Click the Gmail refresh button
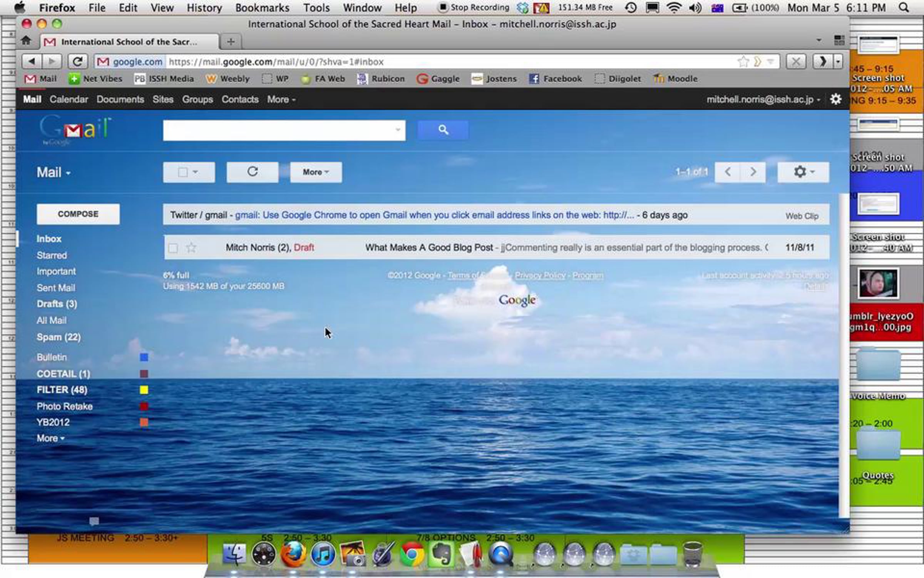The width and height of the screenshot is (924, 578). pos(252,172)
